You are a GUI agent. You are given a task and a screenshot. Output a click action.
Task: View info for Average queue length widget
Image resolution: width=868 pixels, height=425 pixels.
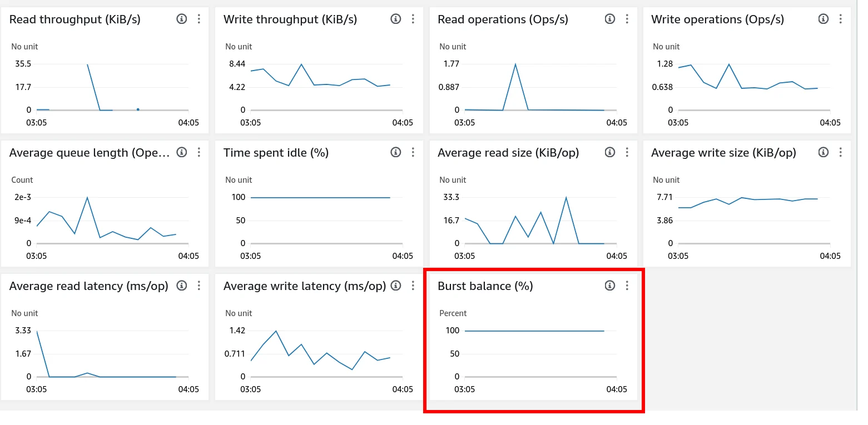(x=182, y=152)
